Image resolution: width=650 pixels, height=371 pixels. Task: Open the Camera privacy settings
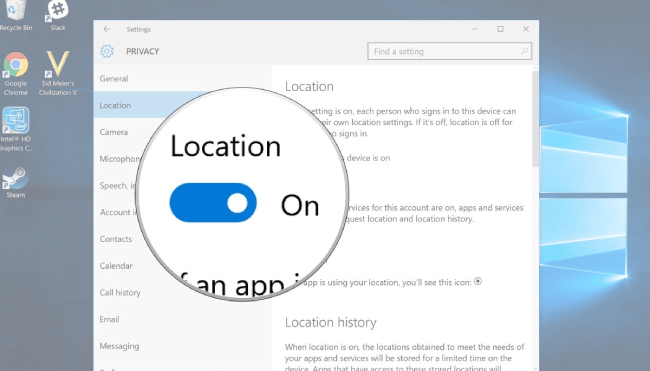click(114, 132)
